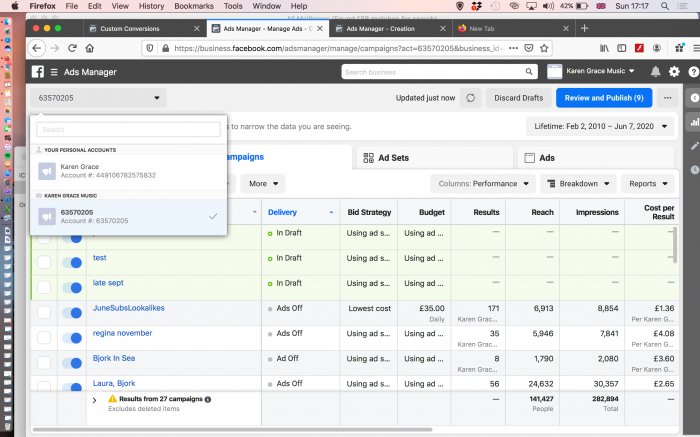Expand results from 27 campaigns row
Screen dimensions: 700x437
94,400
